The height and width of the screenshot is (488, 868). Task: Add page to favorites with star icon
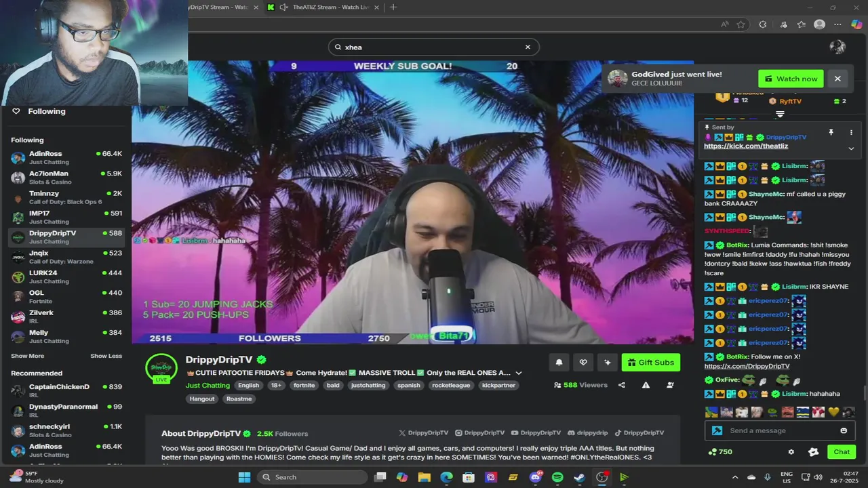(741, 24)
